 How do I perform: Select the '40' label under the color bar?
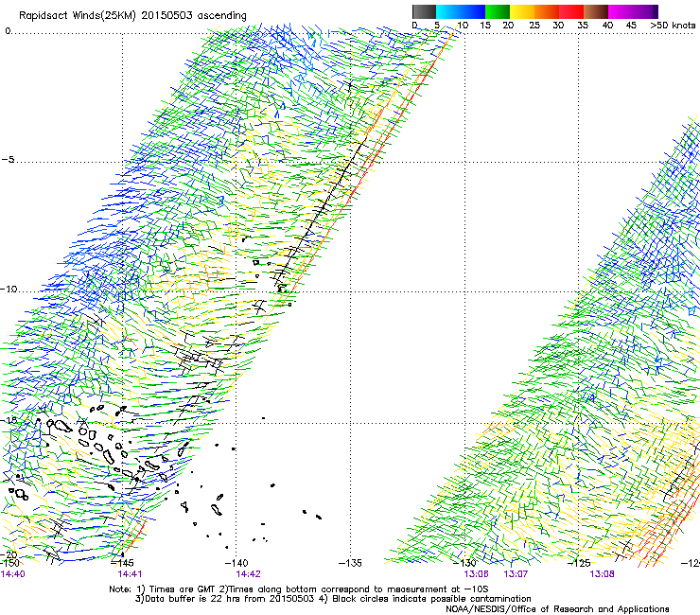(607, 26)
